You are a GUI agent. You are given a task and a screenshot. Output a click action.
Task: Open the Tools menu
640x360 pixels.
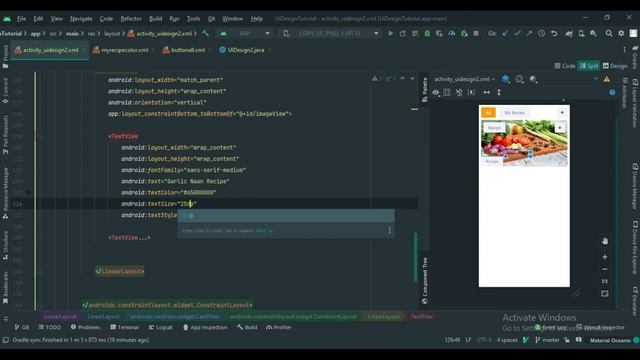(x=193, y=19)
